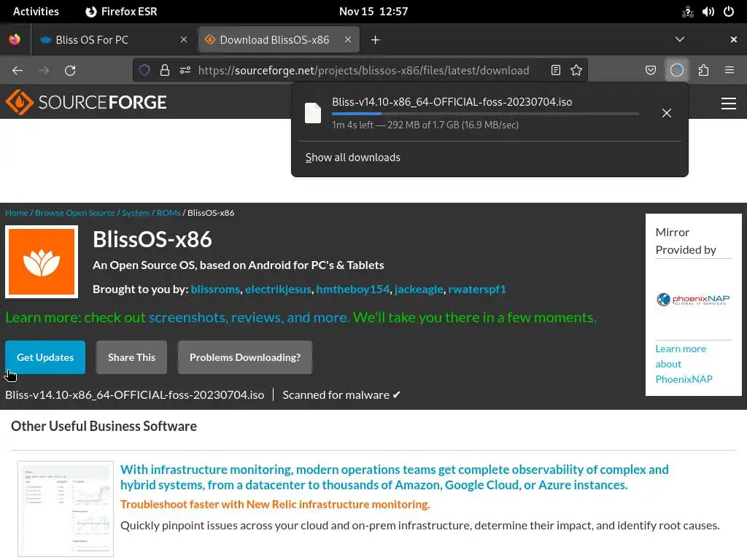Click Problems Downloading? button
Screen dimensions: 747x560
click(x=245, y=357)
